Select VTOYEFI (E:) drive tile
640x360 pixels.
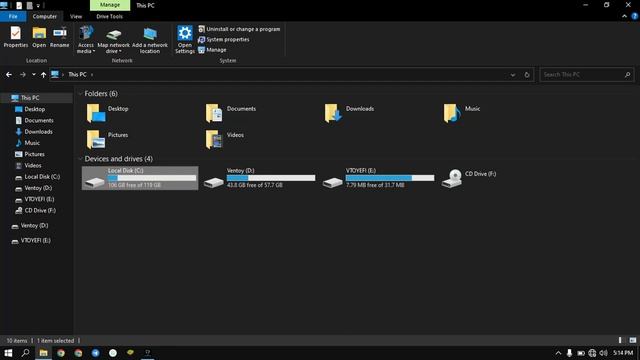click(x=378, y=178)
